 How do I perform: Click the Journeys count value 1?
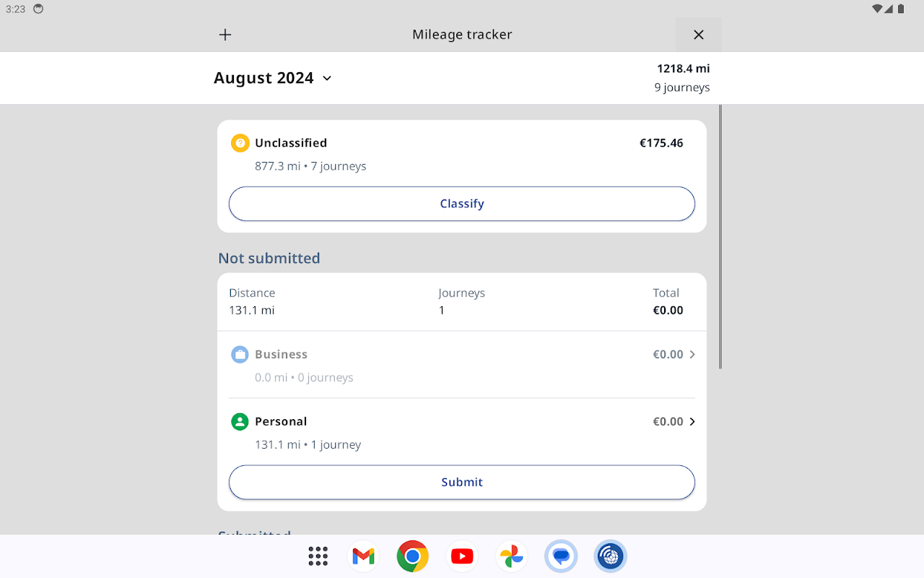pyautogui.click(x=442, y=311)
